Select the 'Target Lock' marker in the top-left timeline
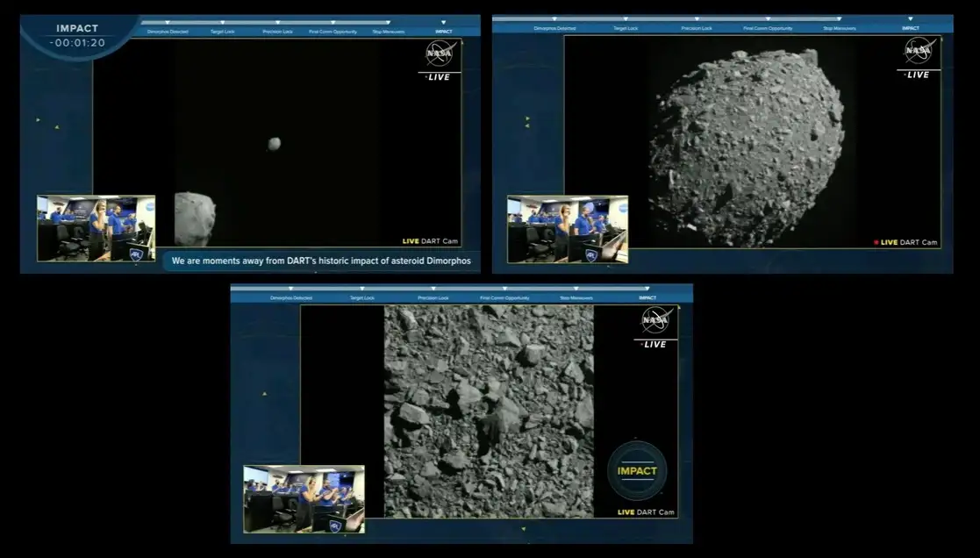This screenshot has height=558, width=980. [222, 32]
